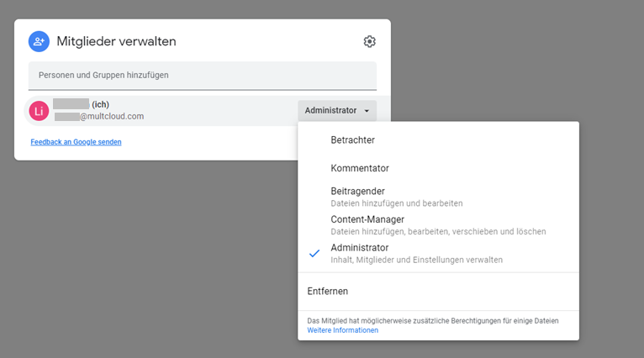Image resolution: width=644 pixels, height=358 pixels.
Task: Click the pink "Li" avatar
Action: point(39,110)
